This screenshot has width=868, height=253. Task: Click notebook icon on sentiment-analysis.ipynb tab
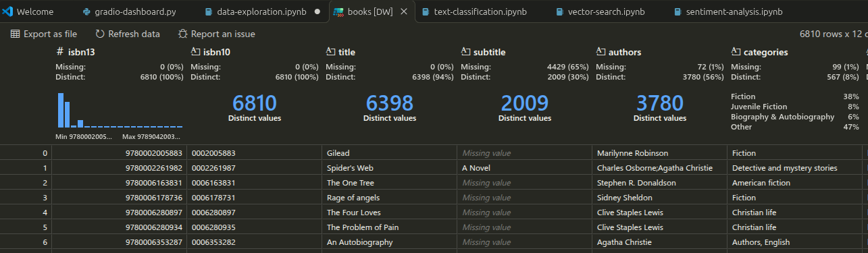click(678, 12)
